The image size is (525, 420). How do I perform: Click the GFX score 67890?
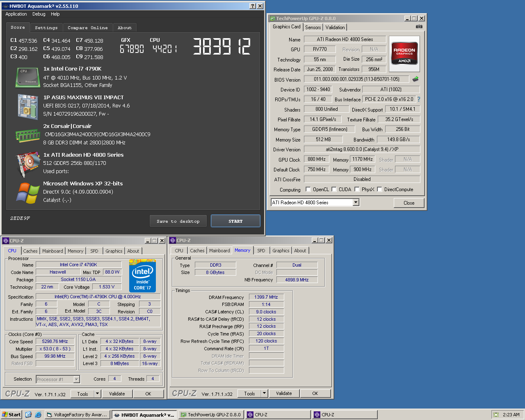(x=132, y=49)
